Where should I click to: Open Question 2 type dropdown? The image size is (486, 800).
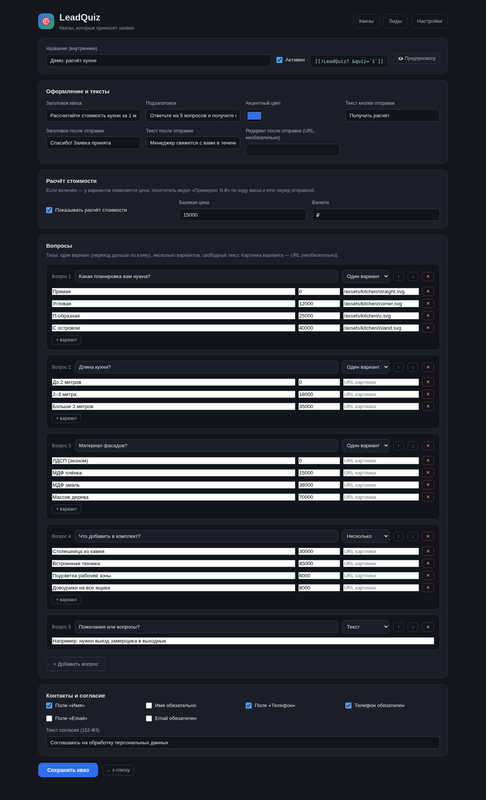tap(366, 367)
